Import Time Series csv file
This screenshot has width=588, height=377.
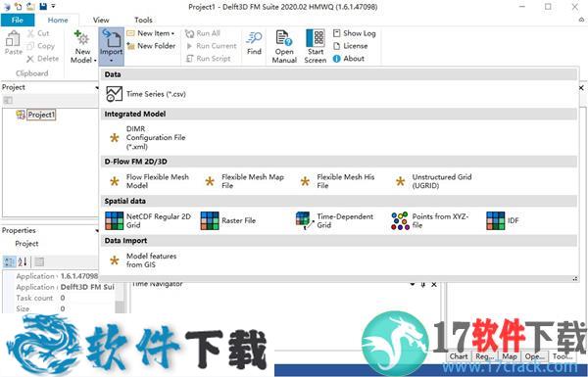click(146, 94)
